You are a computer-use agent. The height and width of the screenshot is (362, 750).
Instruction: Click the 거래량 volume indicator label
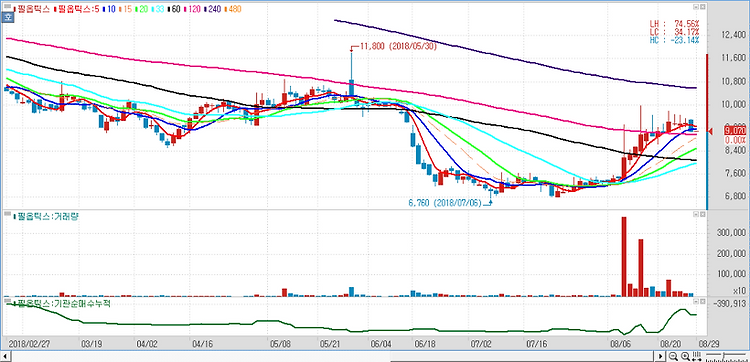pyautogui.click(x=47, y=217)
